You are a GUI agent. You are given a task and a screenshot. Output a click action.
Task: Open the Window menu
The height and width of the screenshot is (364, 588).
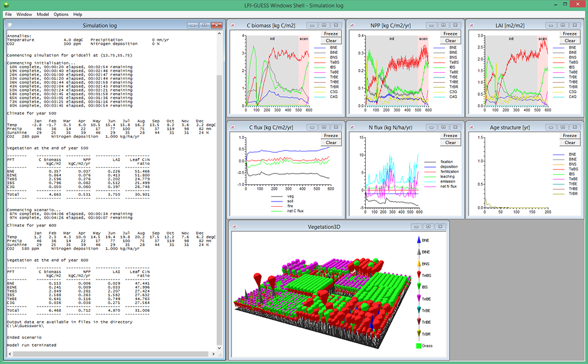[x=24, y=14]
